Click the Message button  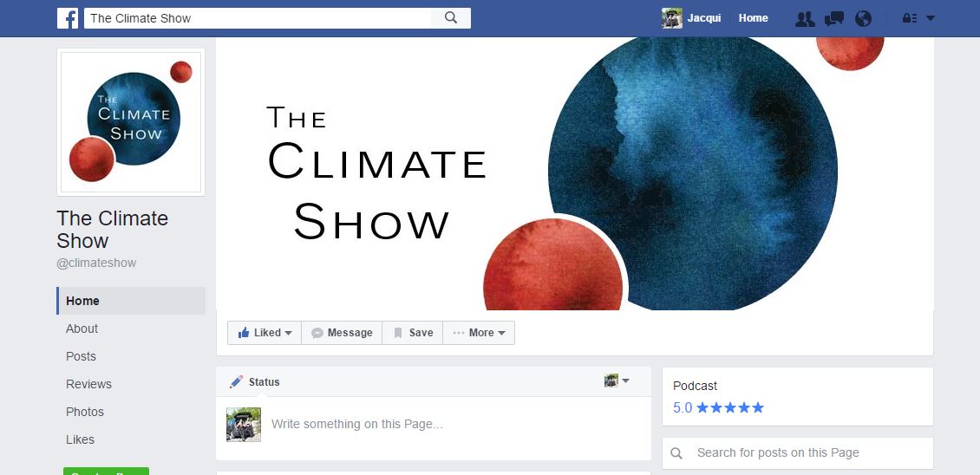(342, 333)
